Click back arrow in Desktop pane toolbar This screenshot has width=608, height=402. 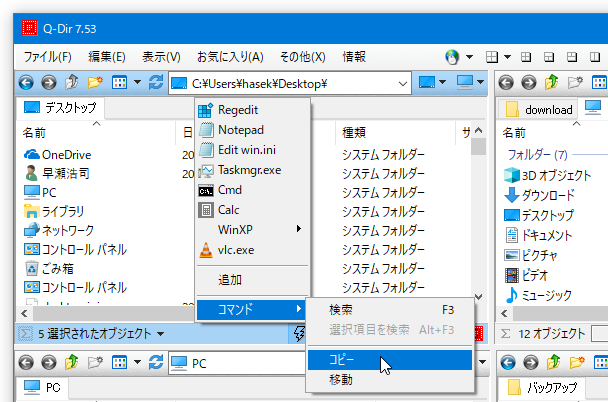pos(26,83)
